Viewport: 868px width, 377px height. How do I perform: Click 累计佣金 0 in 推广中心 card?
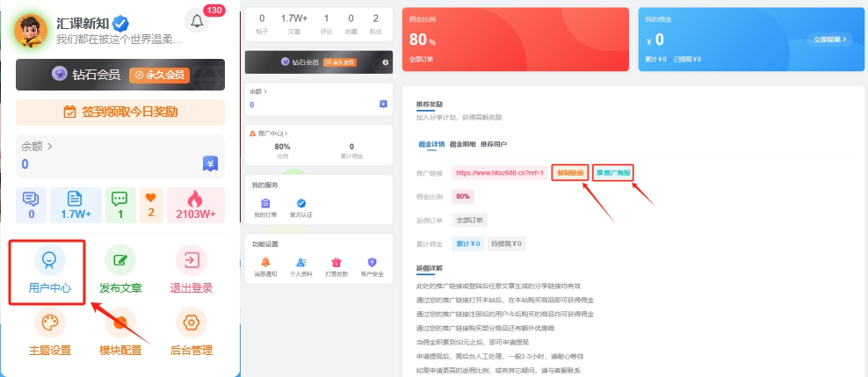point(351,150)
